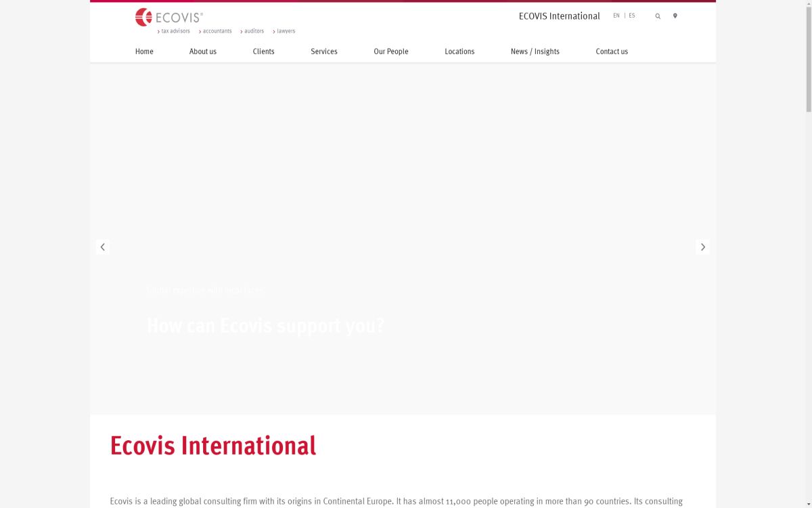Click the Ecovis logo
812x508 pixels.
(x=168, y=18)
